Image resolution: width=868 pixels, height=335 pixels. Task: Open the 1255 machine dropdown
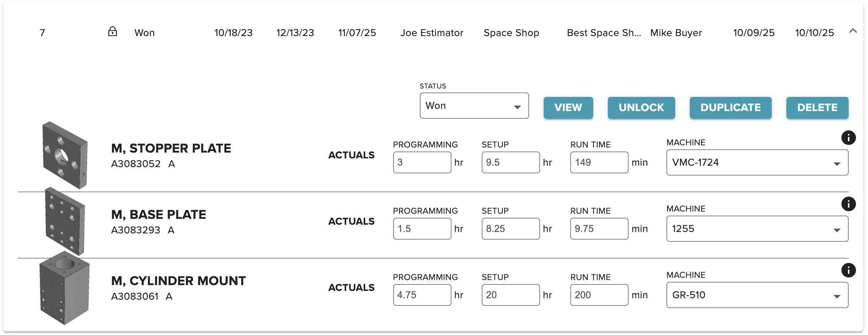(x=757, y=229)
